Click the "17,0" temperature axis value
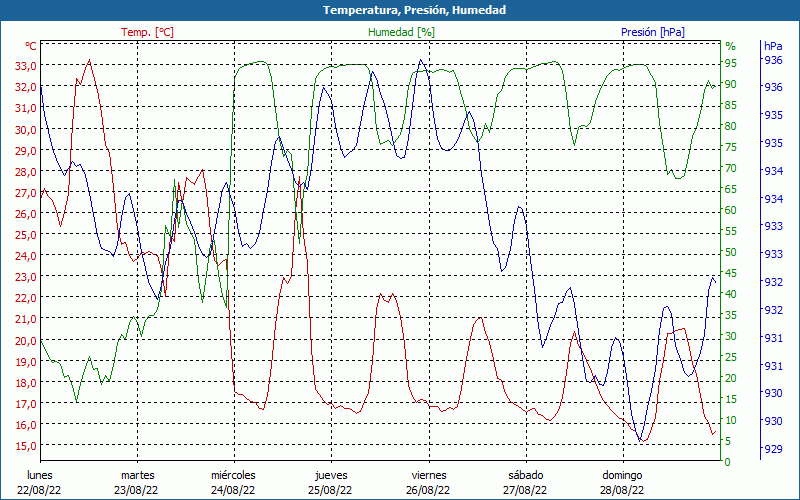Viewport: 800px width, 500px height. (26, 404)
